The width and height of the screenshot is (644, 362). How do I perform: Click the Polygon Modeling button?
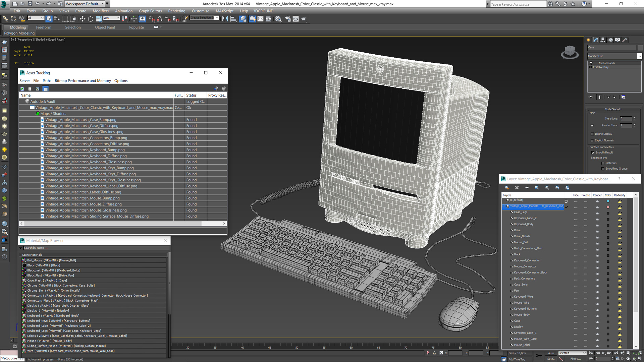click(x=19, y=33)
